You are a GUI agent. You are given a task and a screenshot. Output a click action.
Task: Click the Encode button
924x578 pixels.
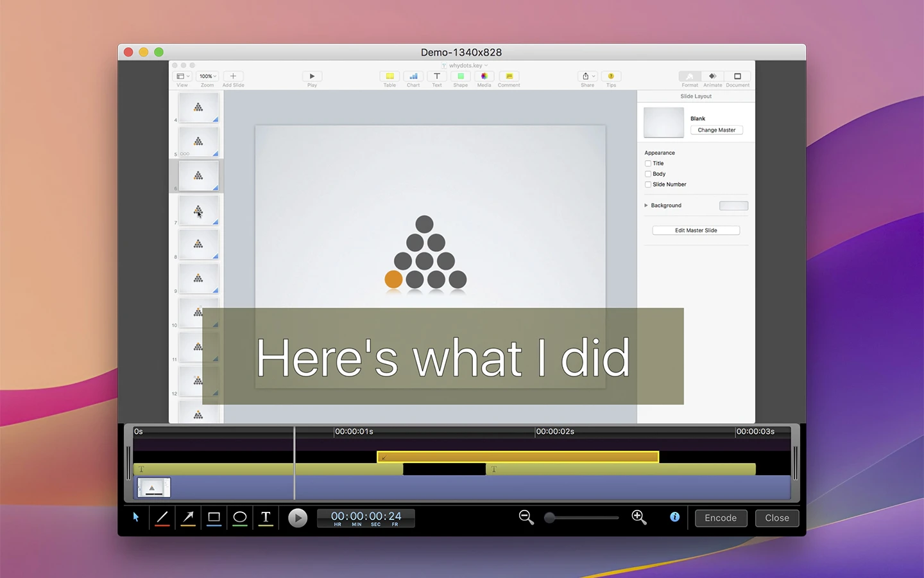(721, 518)
